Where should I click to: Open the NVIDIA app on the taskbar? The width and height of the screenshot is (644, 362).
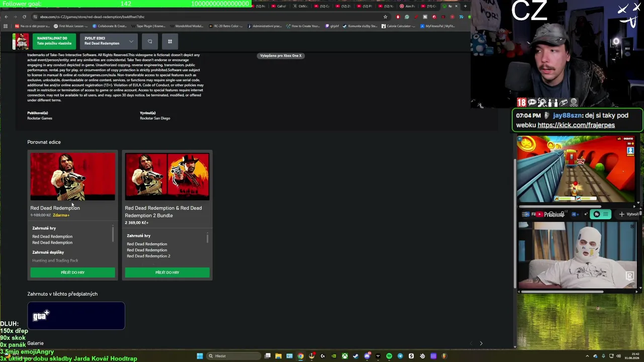(x=334, y=356)
